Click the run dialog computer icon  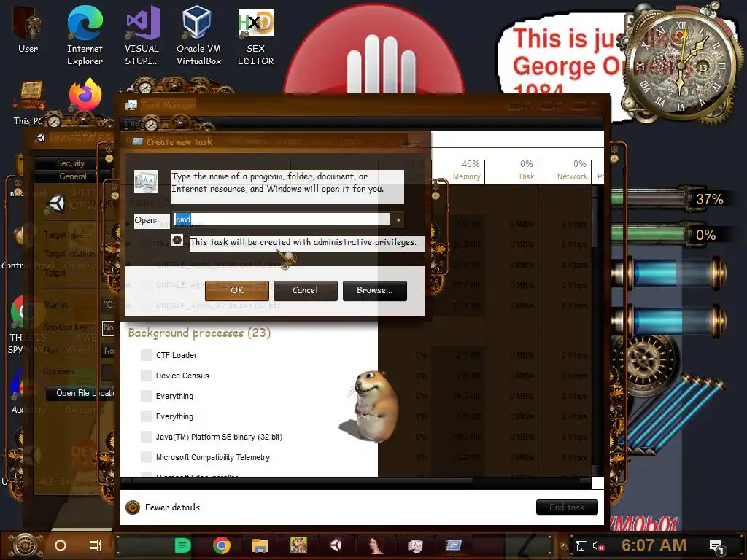point(146,182)
